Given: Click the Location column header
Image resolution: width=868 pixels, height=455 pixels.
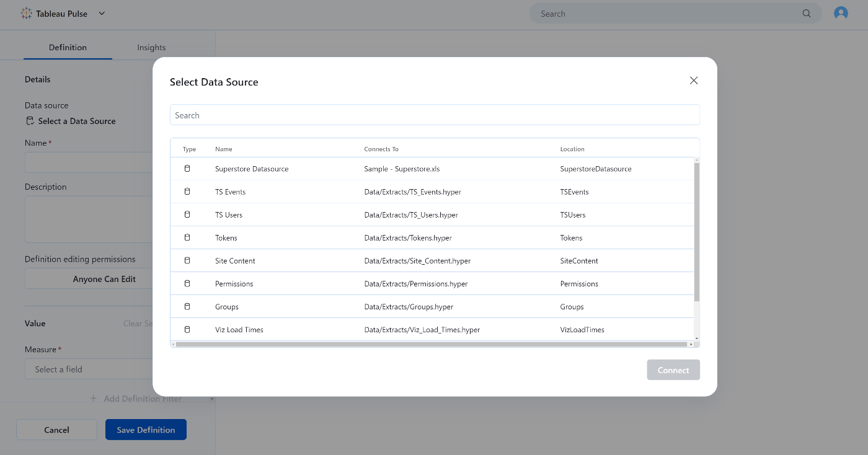Looking at the screenshot, I should (x=572, y=149).
